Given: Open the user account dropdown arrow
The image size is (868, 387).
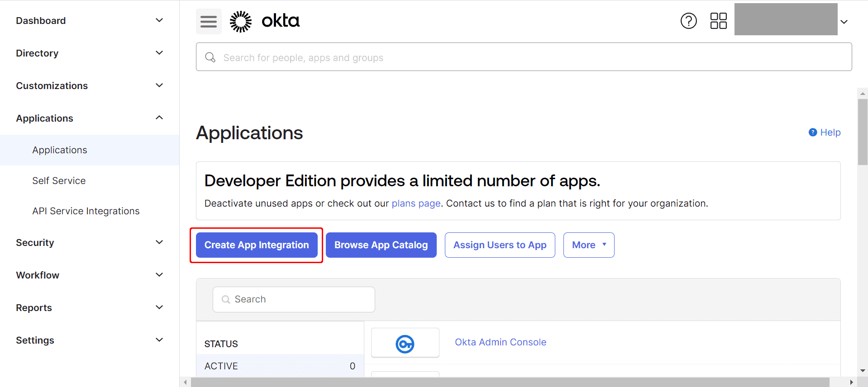Looking at the screenshot, I should (844, 22).
